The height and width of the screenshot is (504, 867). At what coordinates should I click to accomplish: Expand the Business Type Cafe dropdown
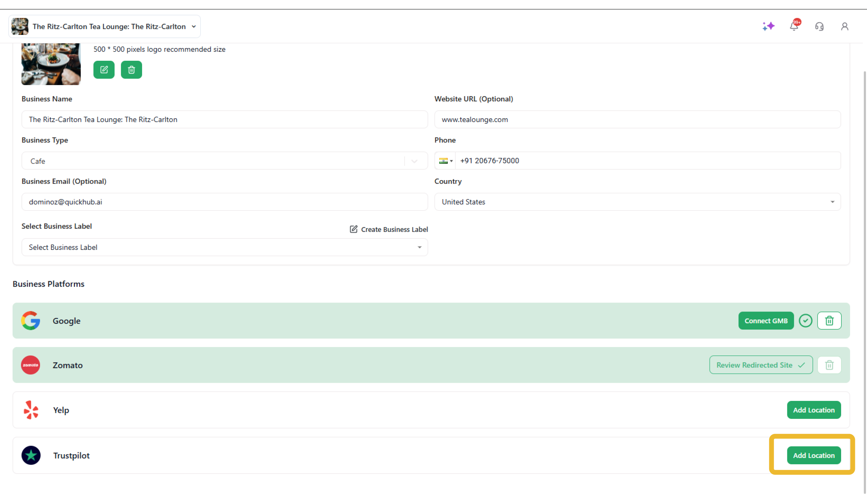click(x=224, y=161)
